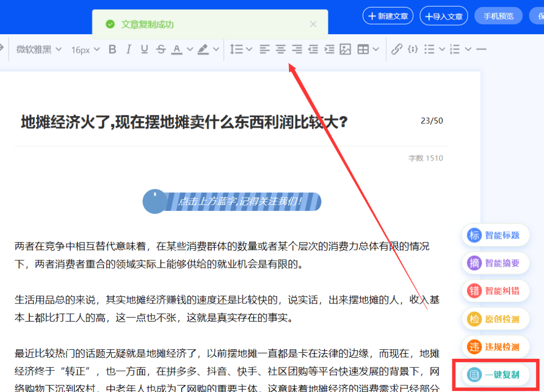Viewport: 544px width, 392px height.
Task: Center align the text
Action: pos(281,49)
